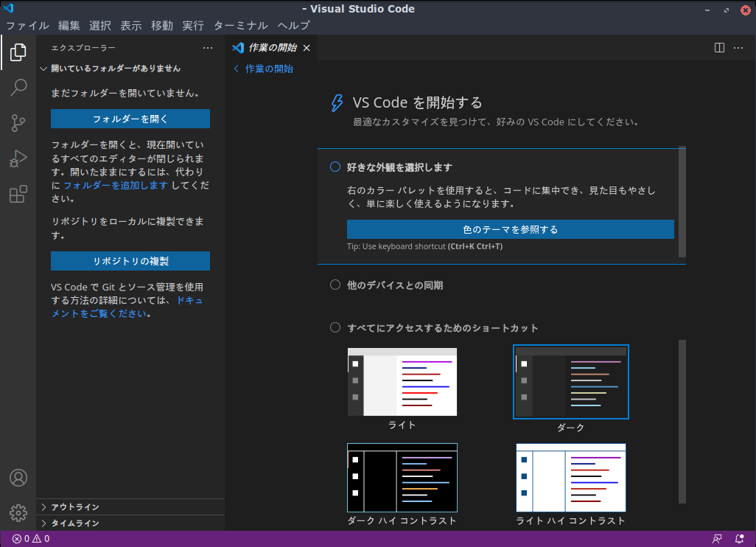Choose the ライト ハイ コントラスト theme thumbnail
The image size is (756, 547).
click(571, 478)
